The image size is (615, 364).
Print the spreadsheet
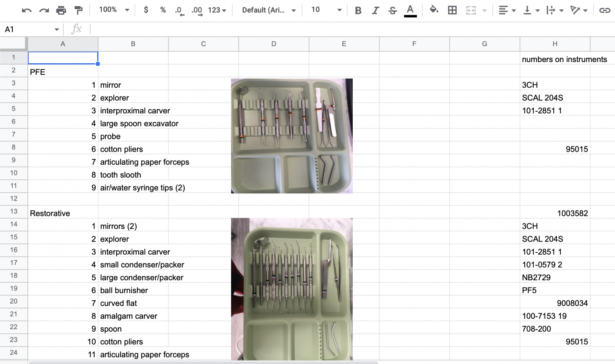point(61,10)
